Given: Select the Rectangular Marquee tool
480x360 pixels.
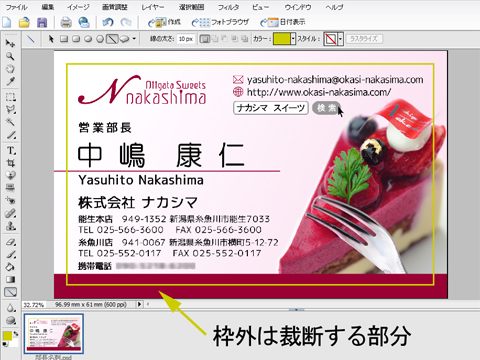Looking at the screenshot, I should point(10,97).
